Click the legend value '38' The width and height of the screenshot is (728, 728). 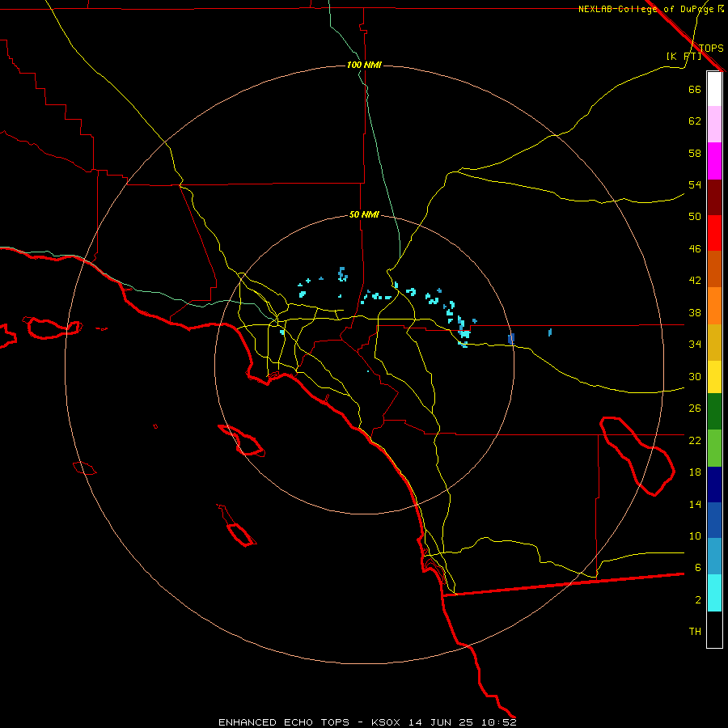point(695,313)
